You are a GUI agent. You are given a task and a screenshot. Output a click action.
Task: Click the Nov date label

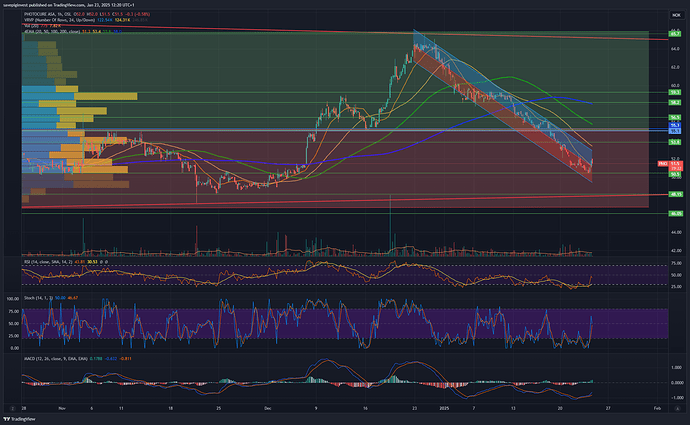[x=62, y=408]
